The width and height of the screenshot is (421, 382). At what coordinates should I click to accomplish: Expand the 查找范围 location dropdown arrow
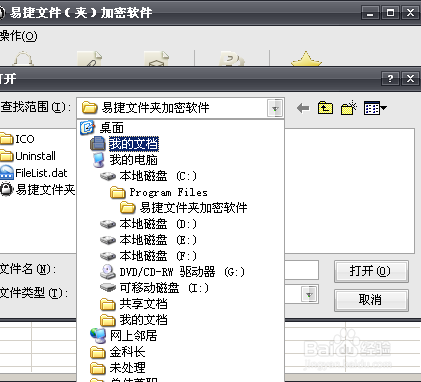tap(275, 108)
